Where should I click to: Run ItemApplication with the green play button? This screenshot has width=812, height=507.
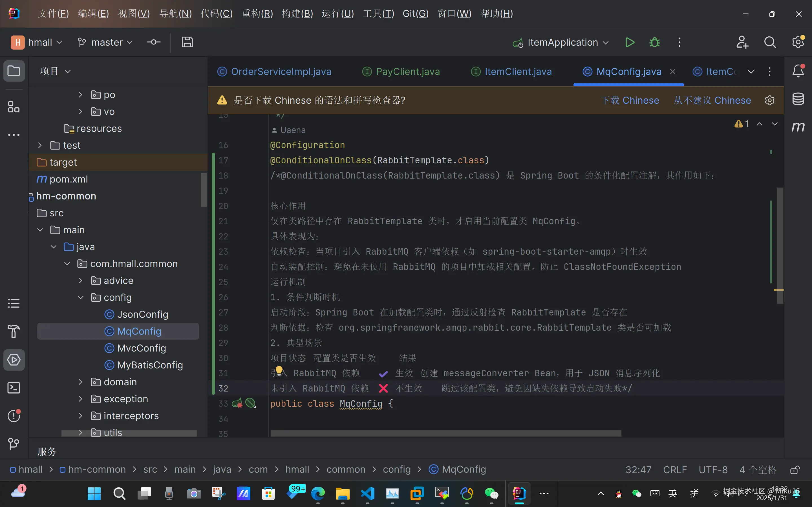pos(630,42)
